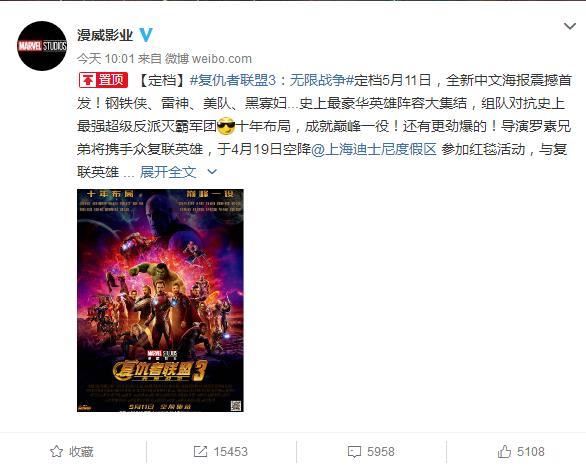Click the red 置顶 pinned badge
The height and width of the screenshot is (469, 586).
point(104,80)
